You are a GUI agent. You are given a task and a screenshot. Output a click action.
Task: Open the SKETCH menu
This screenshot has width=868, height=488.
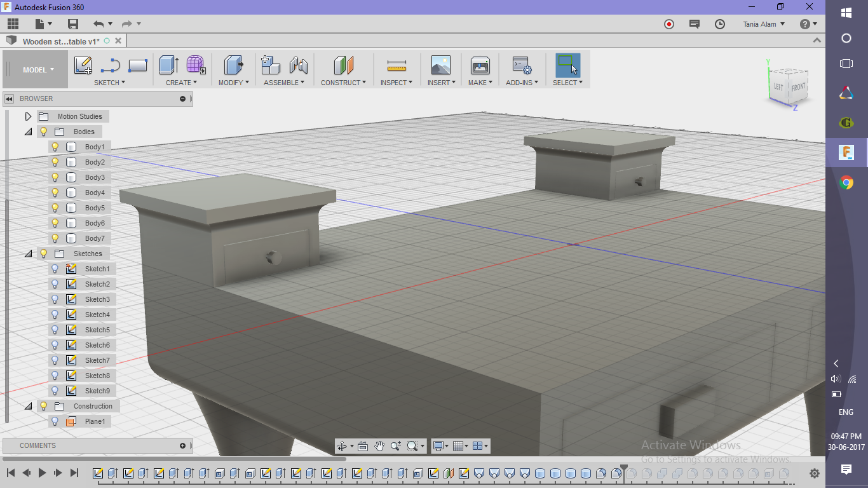(109, 83)
